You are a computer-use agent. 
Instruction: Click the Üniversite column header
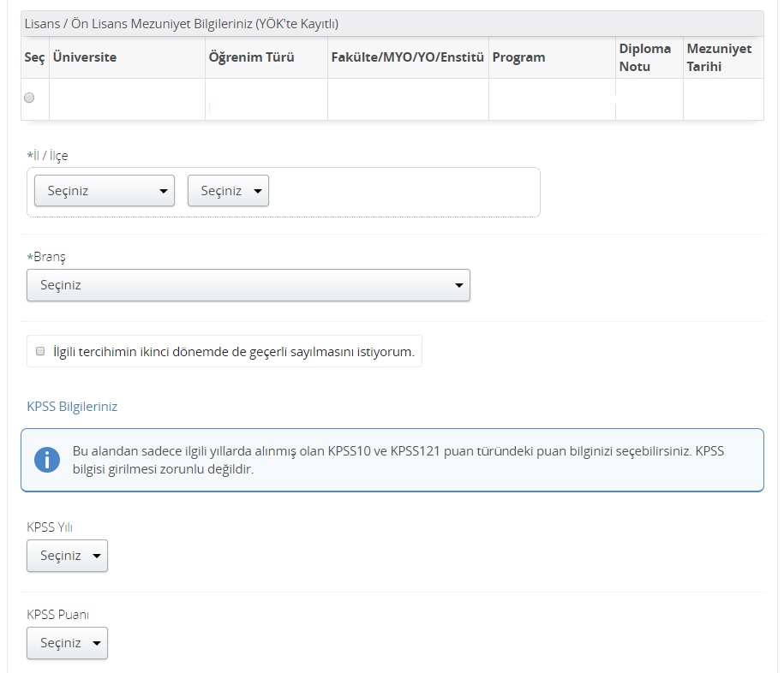(84, 57)
